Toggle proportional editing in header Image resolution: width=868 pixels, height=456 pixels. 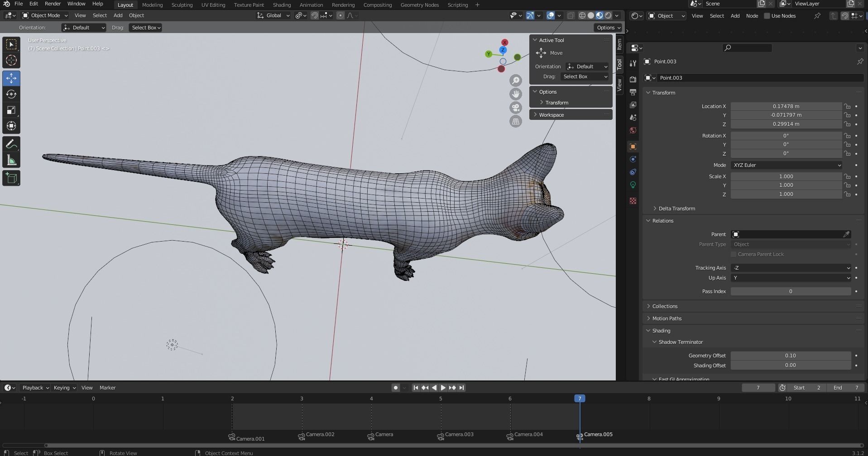340,15
